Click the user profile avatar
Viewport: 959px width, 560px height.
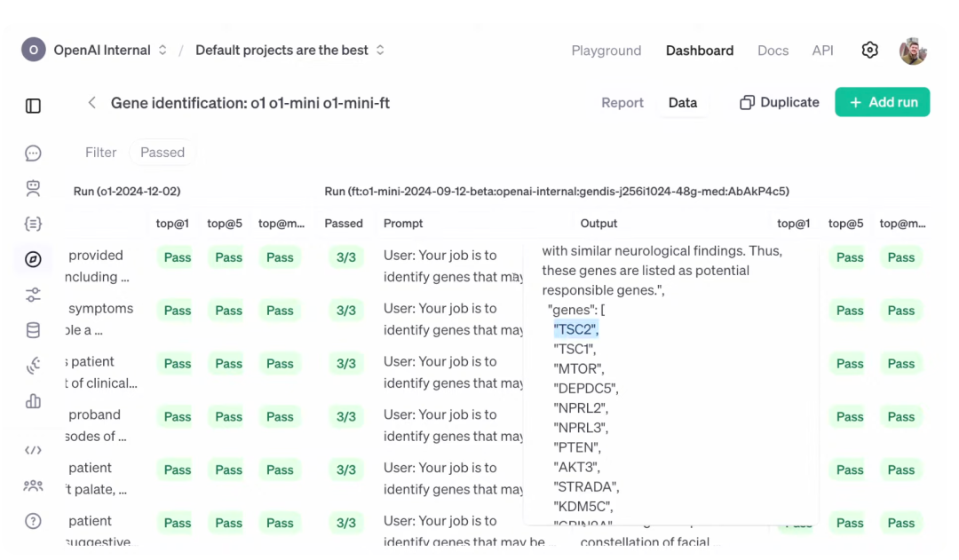coord(913,51)
